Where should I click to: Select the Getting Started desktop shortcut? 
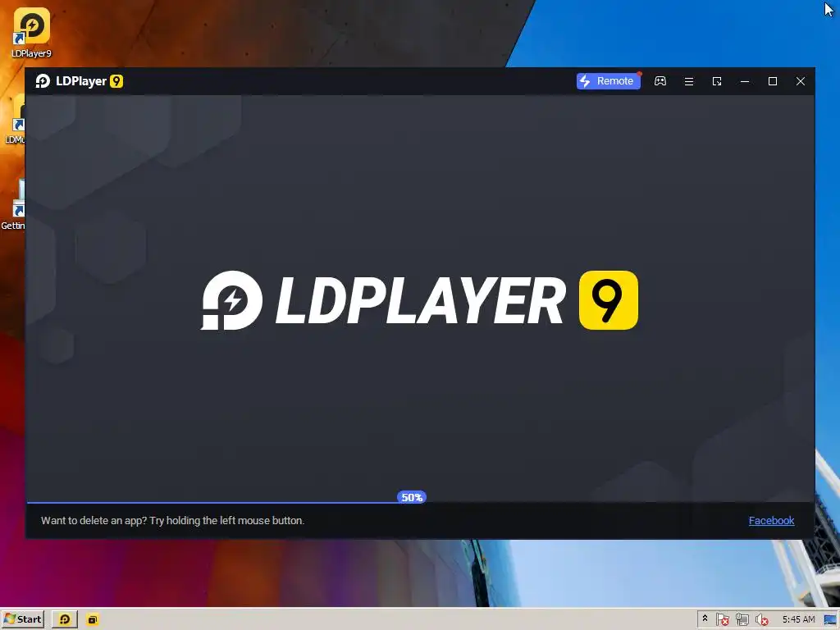click(13, 204)
